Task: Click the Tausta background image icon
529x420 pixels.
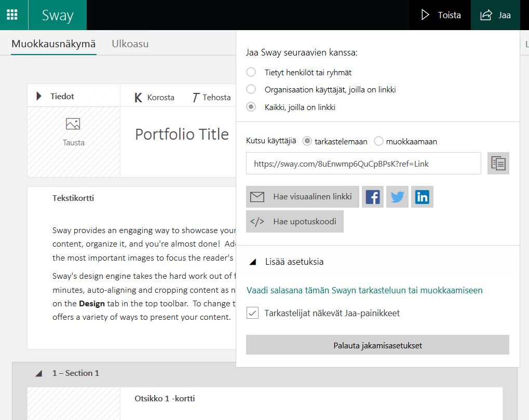Action: pyautogui.click(x=73, y=124)
